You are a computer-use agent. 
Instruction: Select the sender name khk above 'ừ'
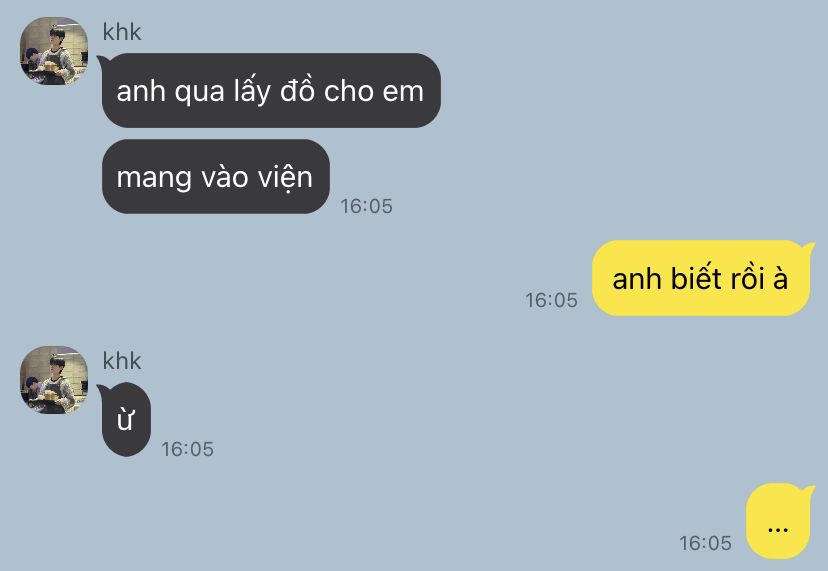click(x=122, y=361)
